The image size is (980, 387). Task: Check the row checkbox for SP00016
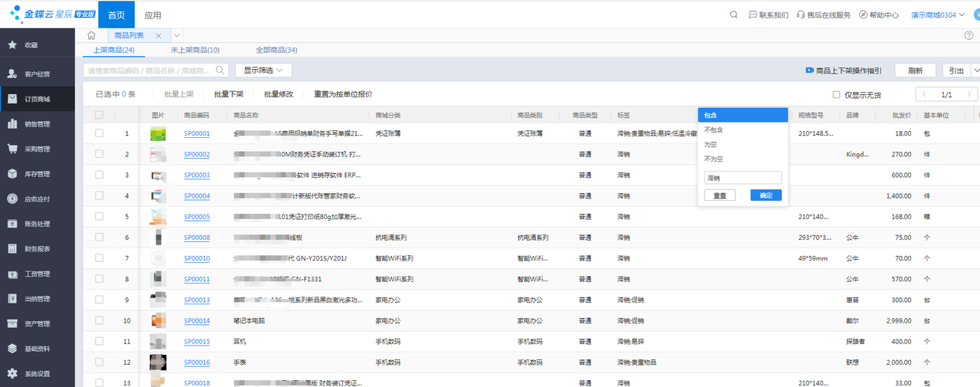pyautogui.click(x=99, y=362)
